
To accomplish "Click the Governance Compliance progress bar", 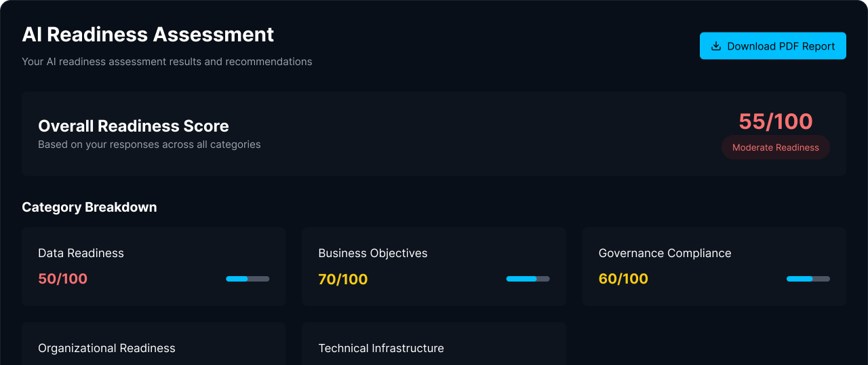I will pos(808,279).
